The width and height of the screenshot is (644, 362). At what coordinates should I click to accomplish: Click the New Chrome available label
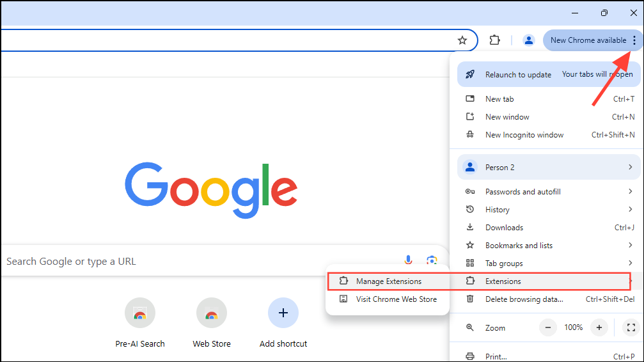tap(588, 40)
